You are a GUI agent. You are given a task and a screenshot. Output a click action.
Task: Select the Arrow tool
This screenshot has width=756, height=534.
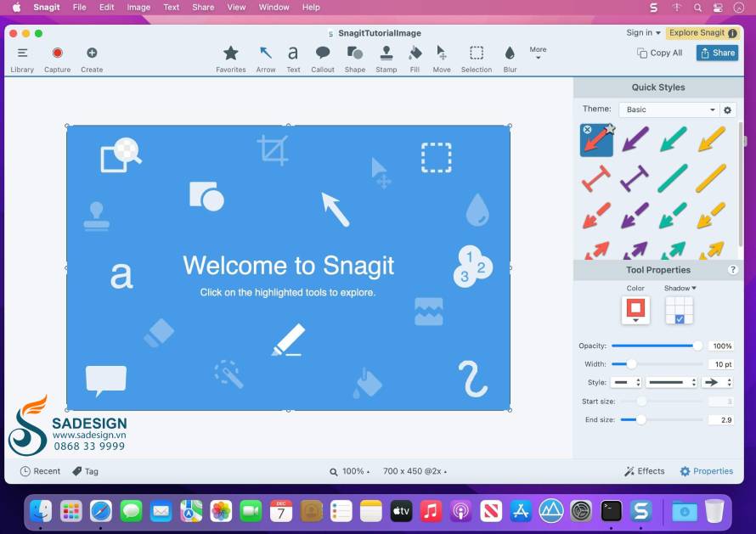point(266,59)
